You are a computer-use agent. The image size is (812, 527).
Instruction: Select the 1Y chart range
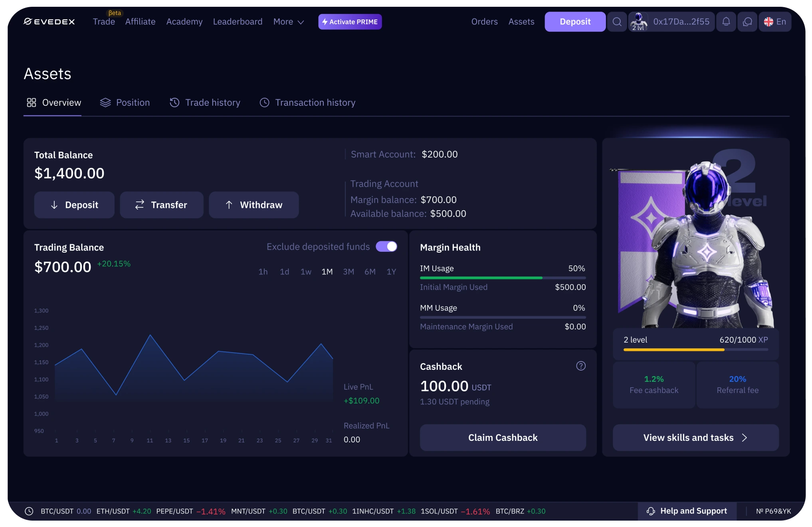[391, 272]
